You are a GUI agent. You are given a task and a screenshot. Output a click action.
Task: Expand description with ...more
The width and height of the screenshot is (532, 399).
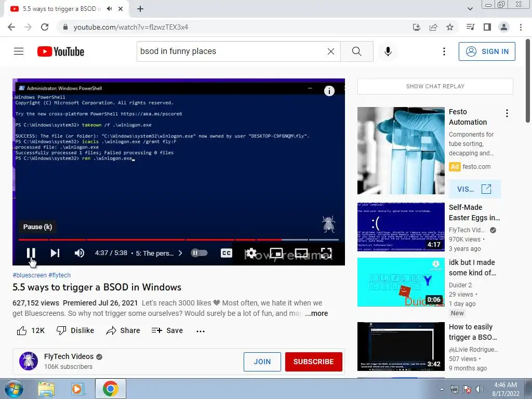click(316, 313)
